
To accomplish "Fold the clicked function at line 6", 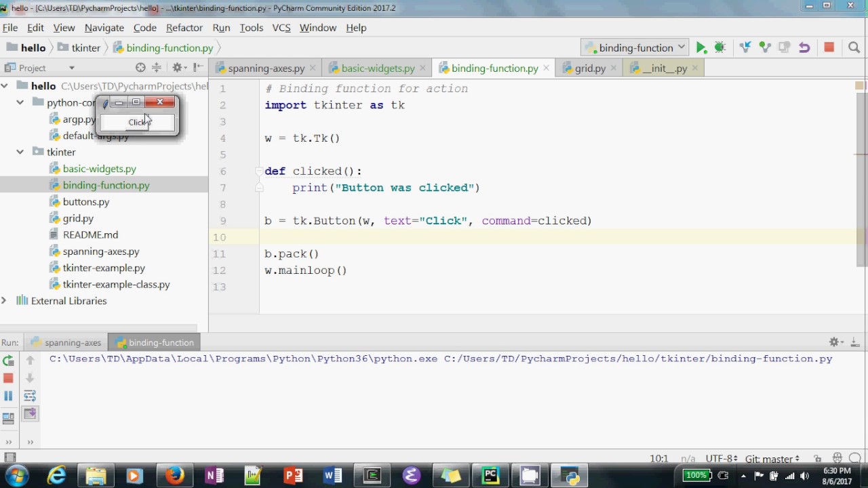I will [x=259, y=171].
